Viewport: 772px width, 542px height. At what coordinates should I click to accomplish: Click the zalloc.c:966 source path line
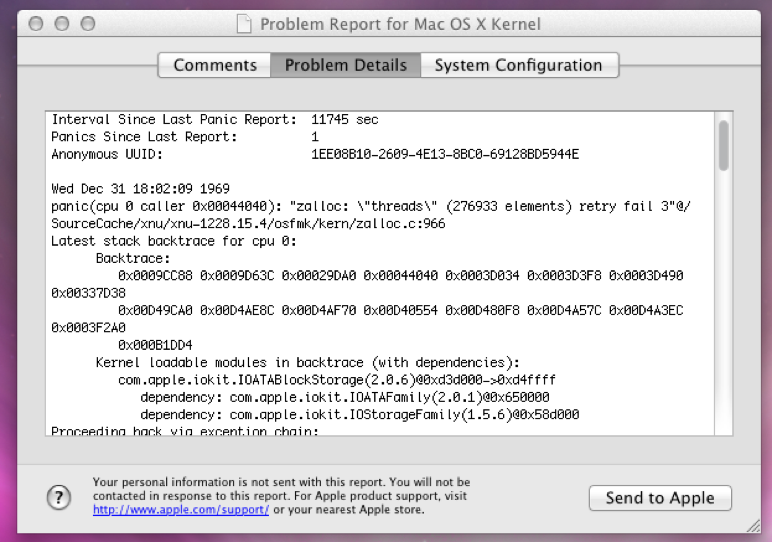coord(248,224)
